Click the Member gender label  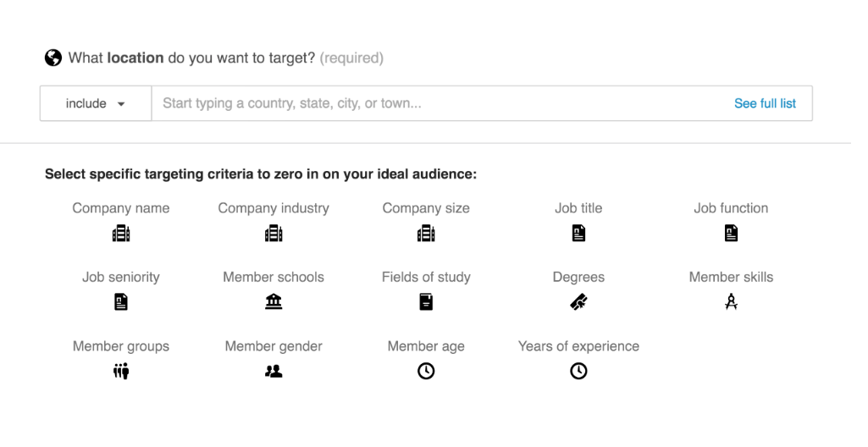coord(274,346)
